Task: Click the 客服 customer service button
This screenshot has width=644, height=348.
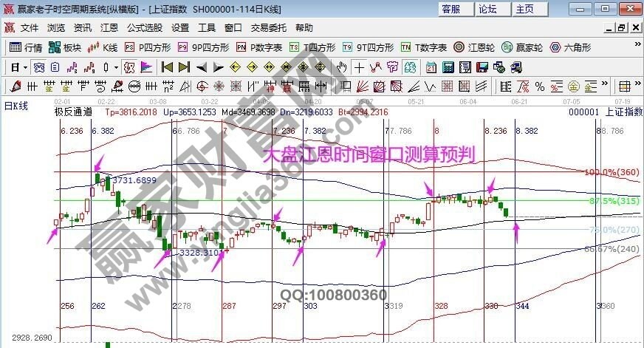Action: [451, 9]
